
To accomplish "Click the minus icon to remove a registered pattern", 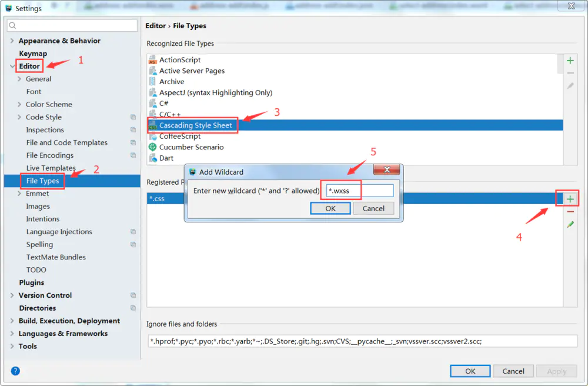I will pyautogui.click(x=569, y=211).
